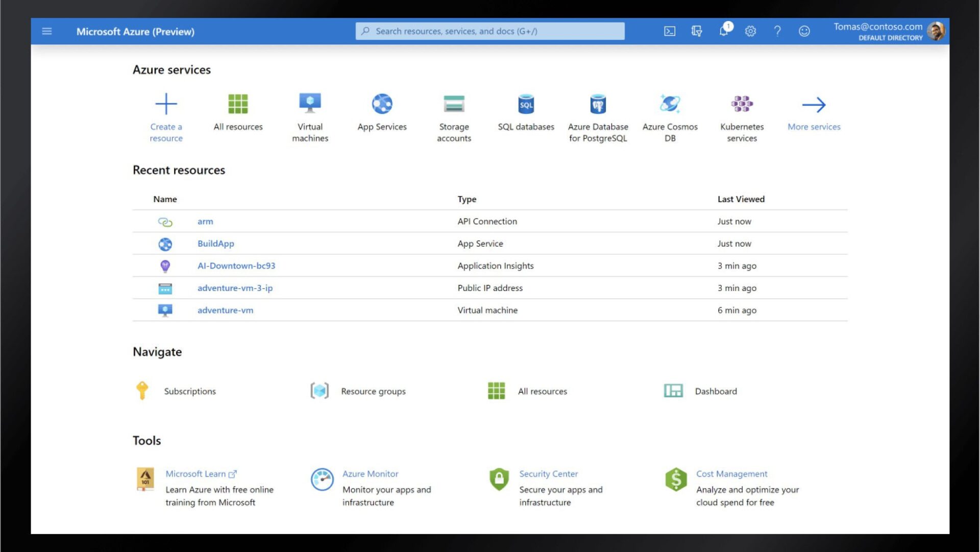Open the Virtual machines service icon
The height and width of the screenshot is (552, 980).
[310, 104]
